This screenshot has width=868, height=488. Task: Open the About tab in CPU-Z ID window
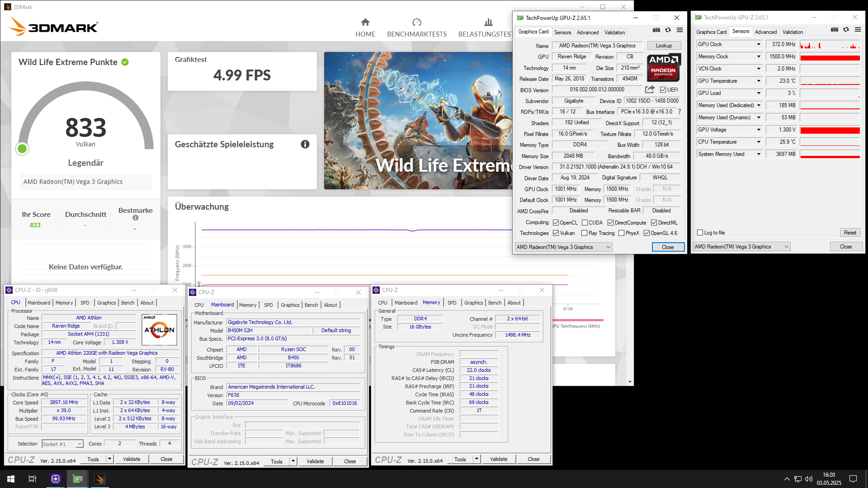pyautogui.click(x=147, y=303)
